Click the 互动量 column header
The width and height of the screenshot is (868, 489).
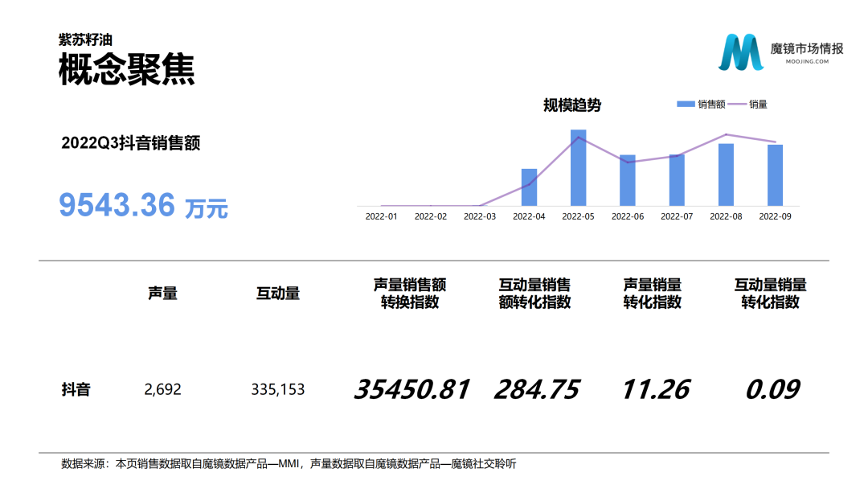coord(278,294)
